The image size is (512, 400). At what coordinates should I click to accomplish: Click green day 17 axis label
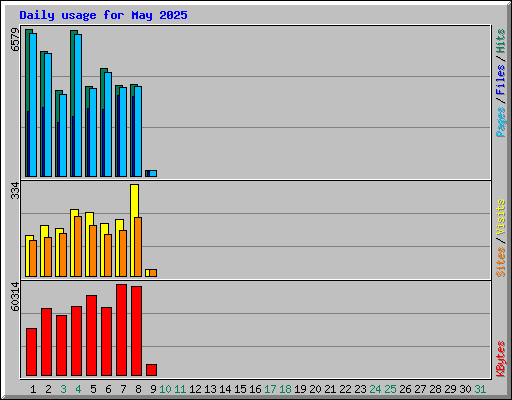click(270, 389)
